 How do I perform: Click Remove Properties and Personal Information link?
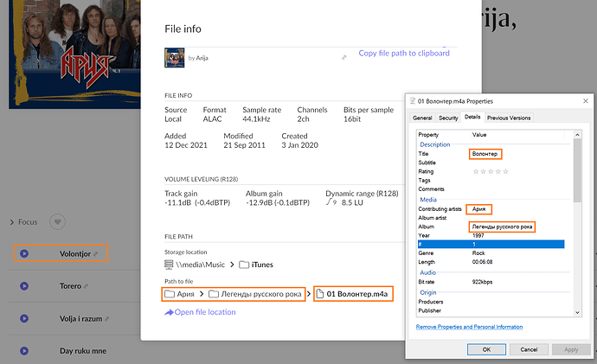[469, 327]
